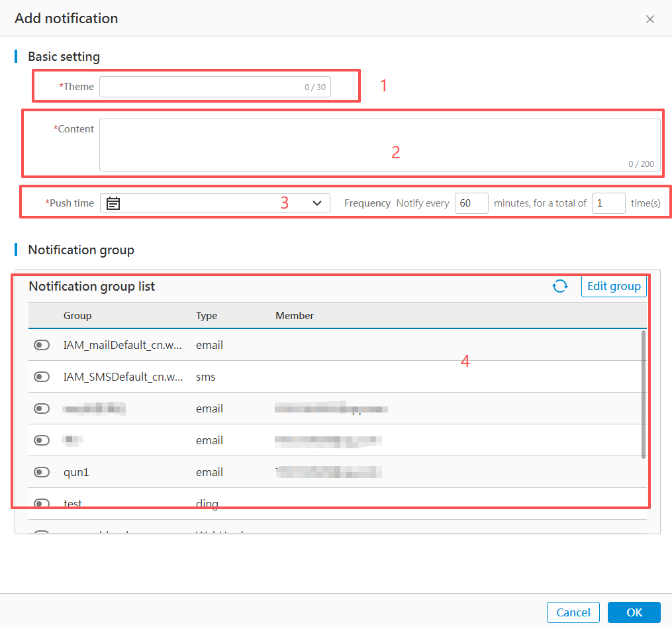Toggle the test ding group switch
Screen dimensions: 672x627
click(42, 504)
